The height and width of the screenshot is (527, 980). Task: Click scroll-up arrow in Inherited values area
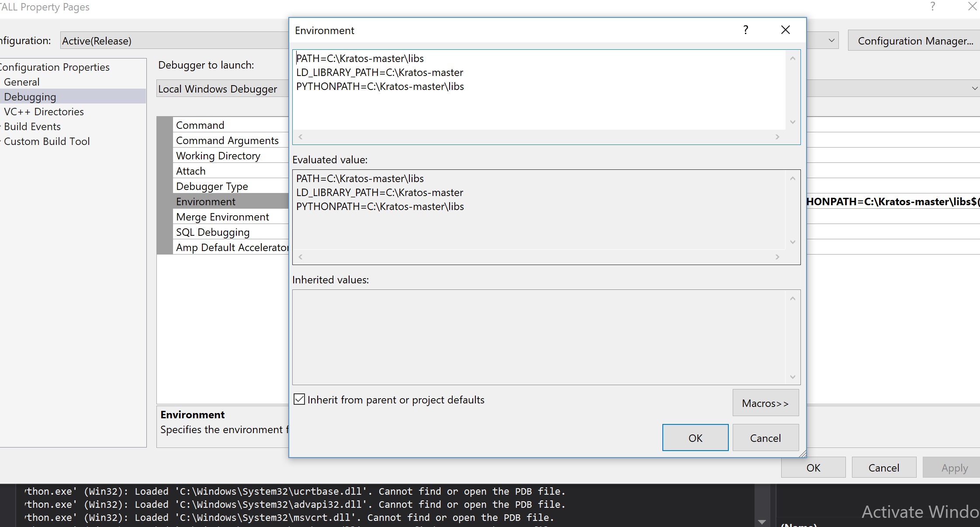pyautogui.click(x=793, y=298)
